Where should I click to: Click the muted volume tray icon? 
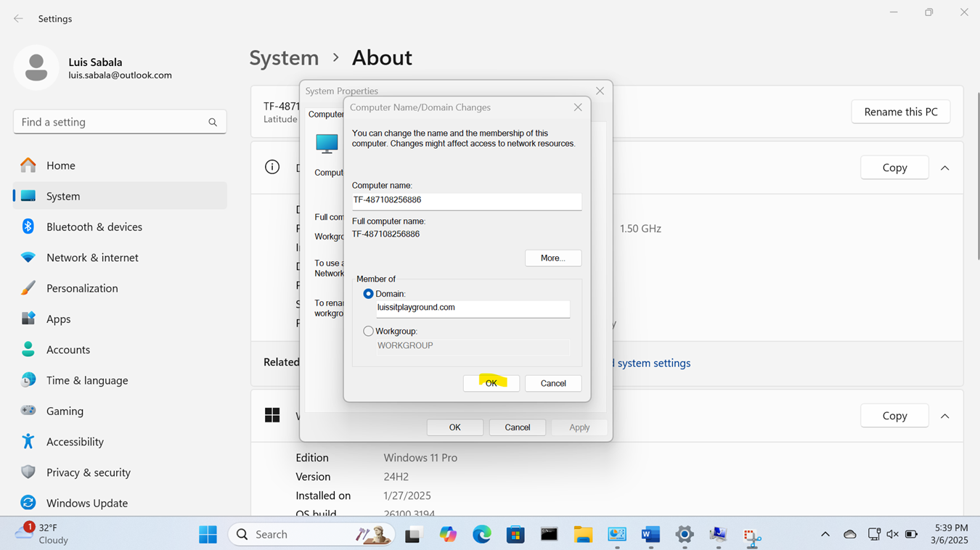[892, 535]
